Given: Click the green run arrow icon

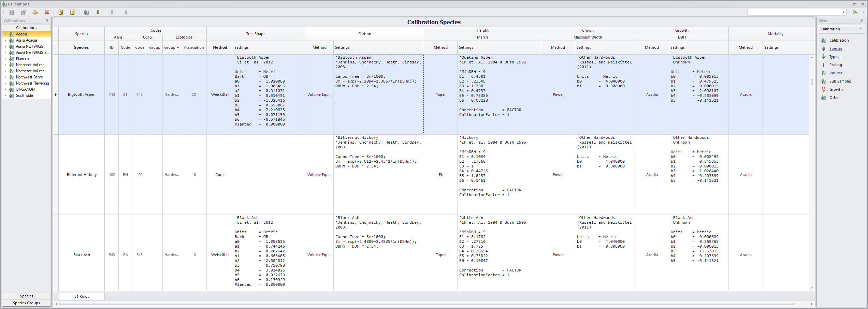Looking at the screenshot, I should [x=855, y=12].
